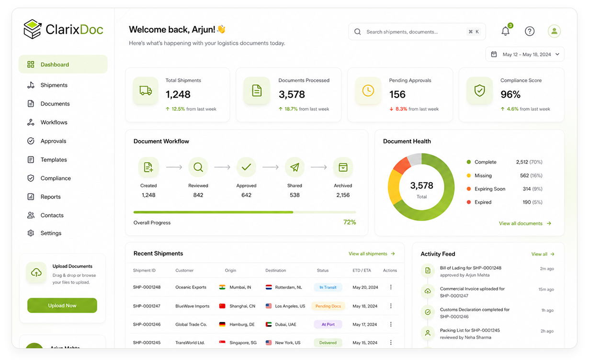Click the Customs Declaration check activity icon

point(428,312)
